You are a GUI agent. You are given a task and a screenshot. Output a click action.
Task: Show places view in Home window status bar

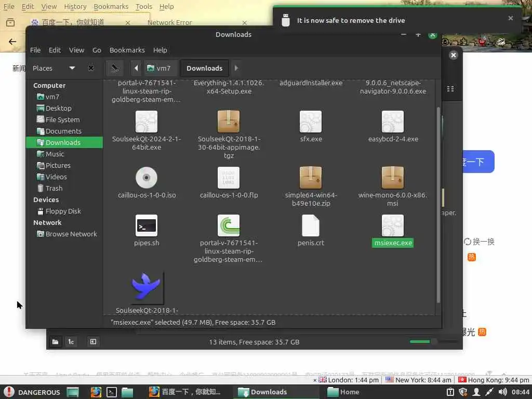tap(55, 342)
